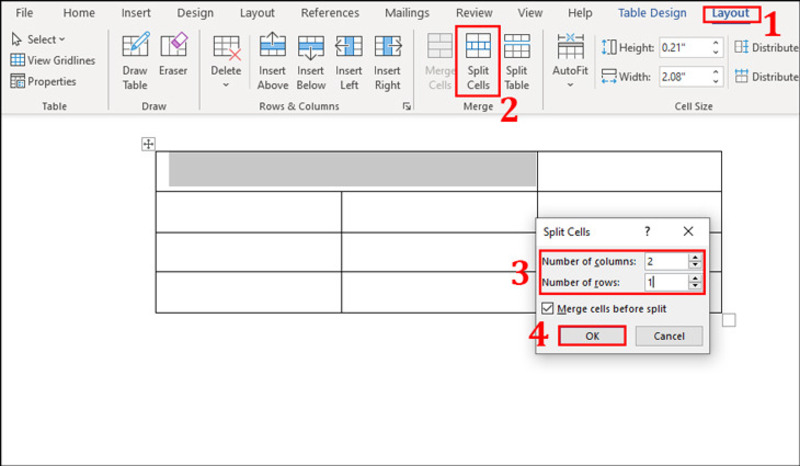Open Rows & Columns dialog launcher
Image resolution: width=800 pixels, height=466 pixels.
pyautogui.click(x=407, y=106)
